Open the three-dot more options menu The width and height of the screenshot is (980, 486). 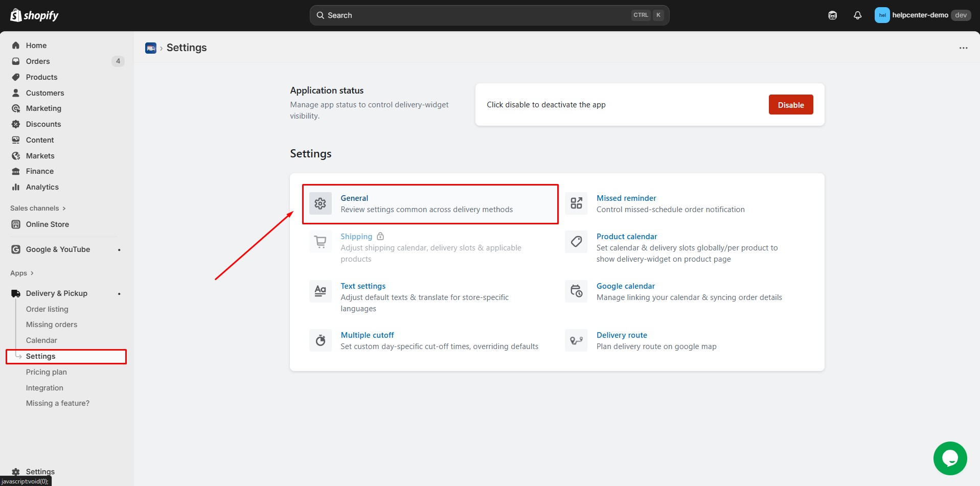coord(963,48)
